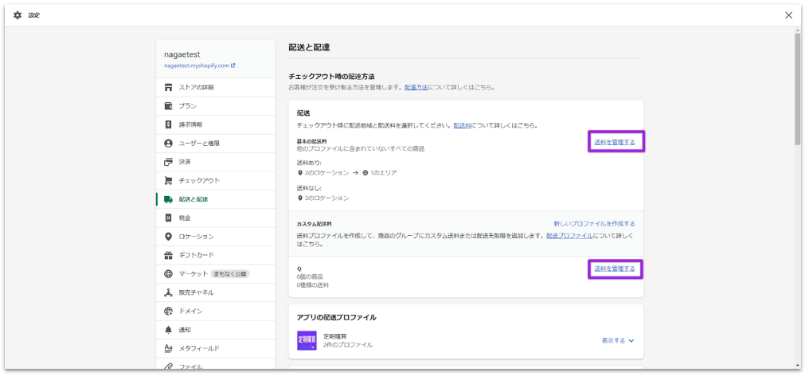Click the 配送料 help link
The height and width of the screenshot is (382, 811).
[x=462, y=126]
